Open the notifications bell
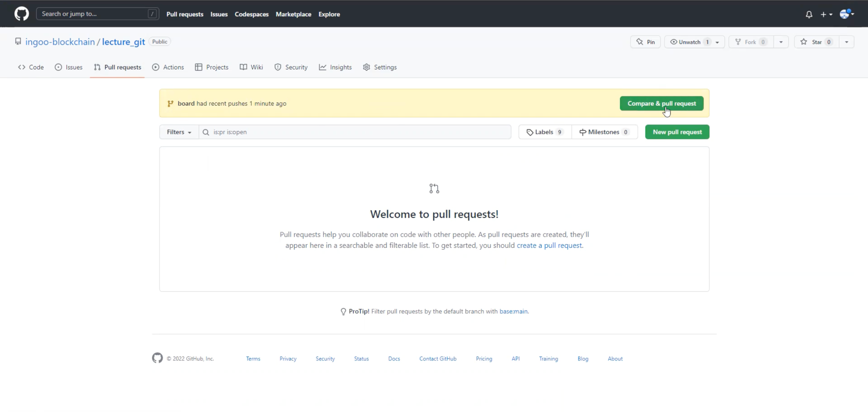 coord(809,14)
